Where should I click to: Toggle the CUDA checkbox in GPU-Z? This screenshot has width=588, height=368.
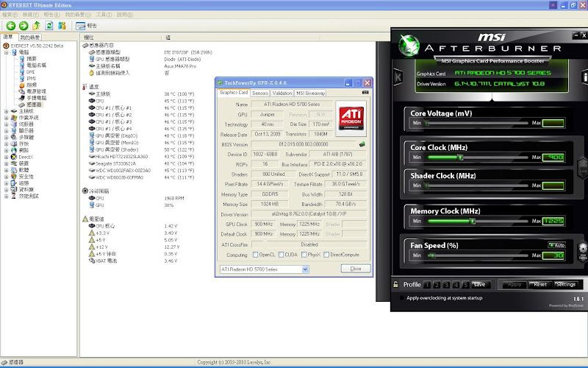coord(281,255)
